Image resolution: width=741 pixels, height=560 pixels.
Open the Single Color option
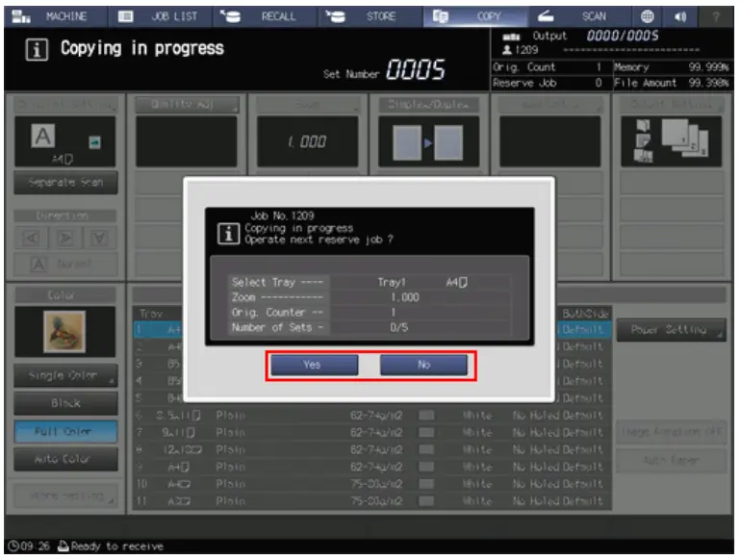point(65,375)
